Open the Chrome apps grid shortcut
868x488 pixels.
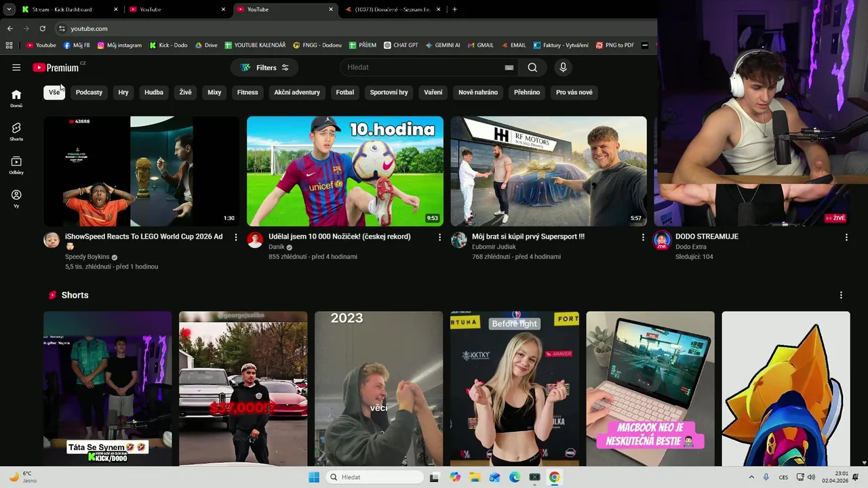click(9, 45)
